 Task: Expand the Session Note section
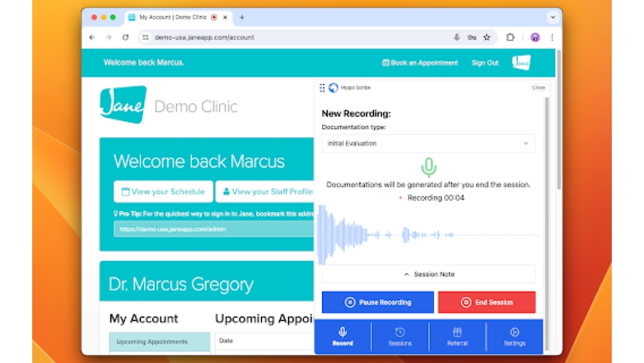tap(428, 274)
